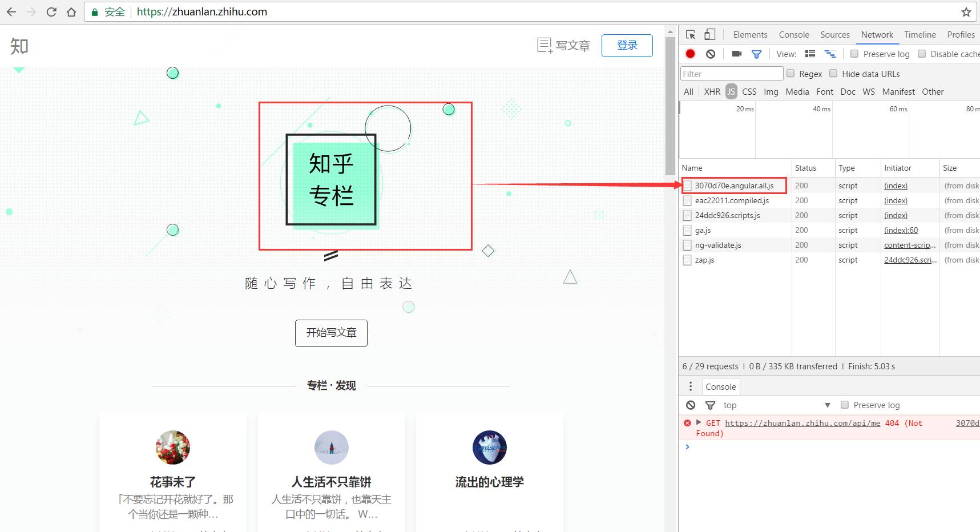The height and width of the screenshot is (532, 980).
Task: Enable the Regex filter checkbox
Action: pos(791,73)
